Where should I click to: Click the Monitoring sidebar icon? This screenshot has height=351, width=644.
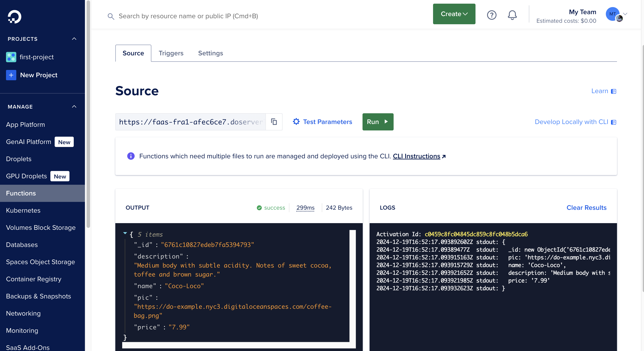(23, 330)
